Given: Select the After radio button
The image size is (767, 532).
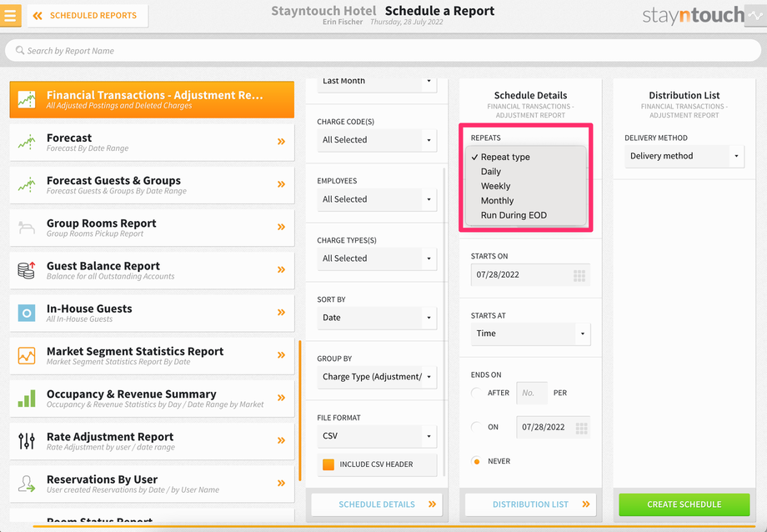Looking at the screenshot, I should coord(476,393).
